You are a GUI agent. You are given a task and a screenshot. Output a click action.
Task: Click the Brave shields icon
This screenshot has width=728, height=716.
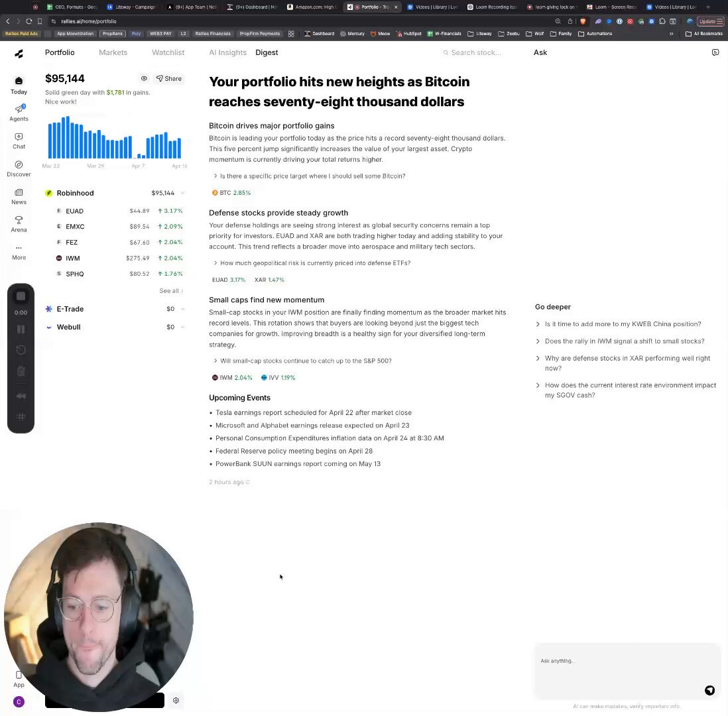click(x=583, y=21)
